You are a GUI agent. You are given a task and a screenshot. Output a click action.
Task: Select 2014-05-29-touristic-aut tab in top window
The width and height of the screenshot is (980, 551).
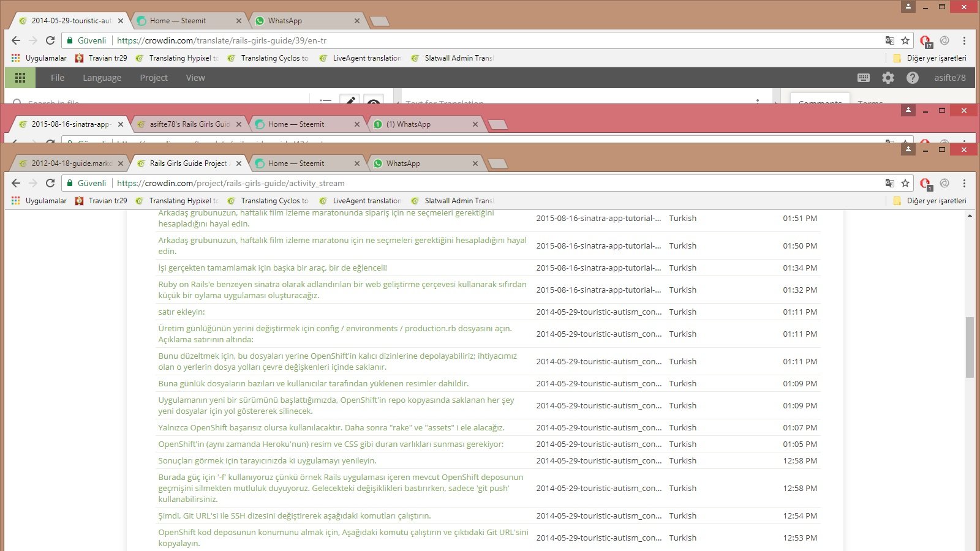[71, 21]
